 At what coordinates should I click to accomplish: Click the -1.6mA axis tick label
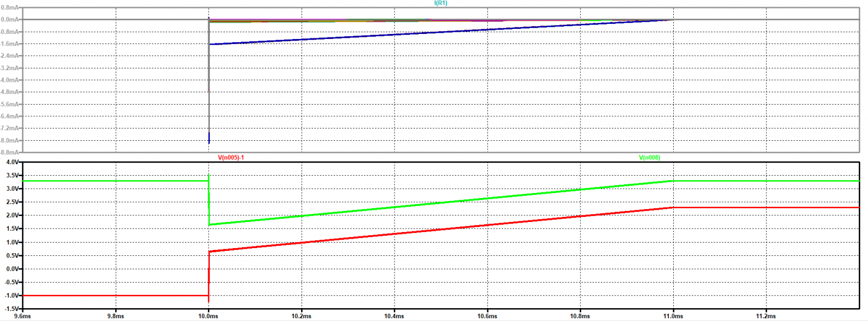click(10, 43)
